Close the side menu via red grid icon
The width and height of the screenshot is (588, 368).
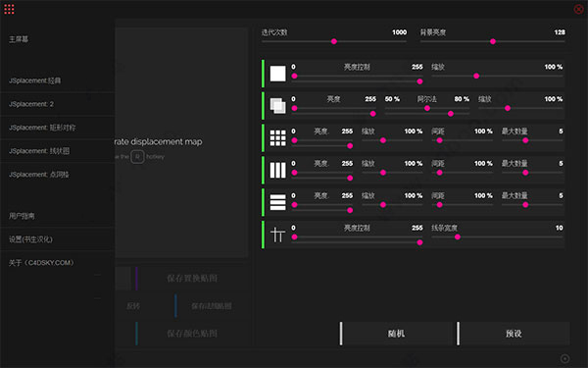[9, 9]
